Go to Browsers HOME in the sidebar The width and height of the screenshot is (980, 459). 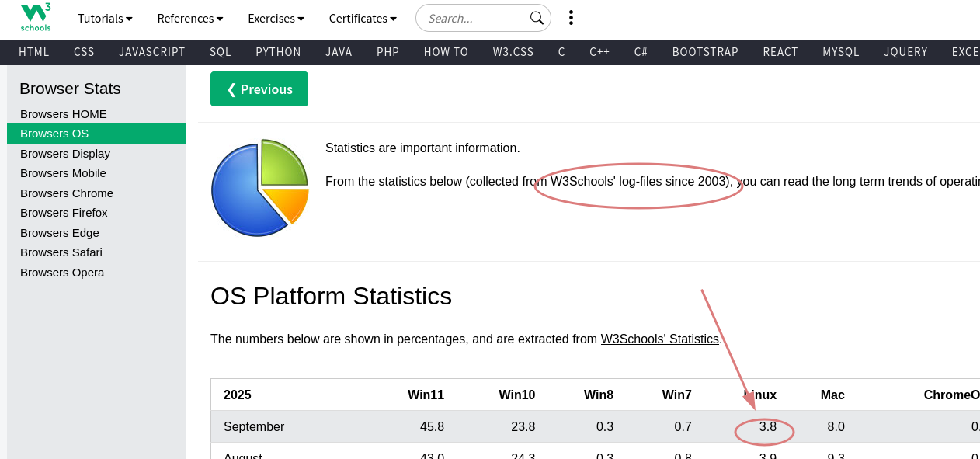tap(63, 113)
